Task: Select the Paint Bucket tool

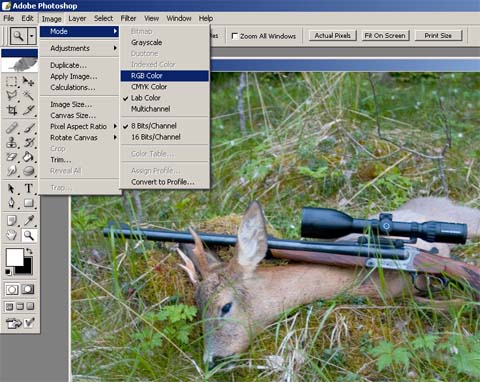Action: click(x=28, y=156)
